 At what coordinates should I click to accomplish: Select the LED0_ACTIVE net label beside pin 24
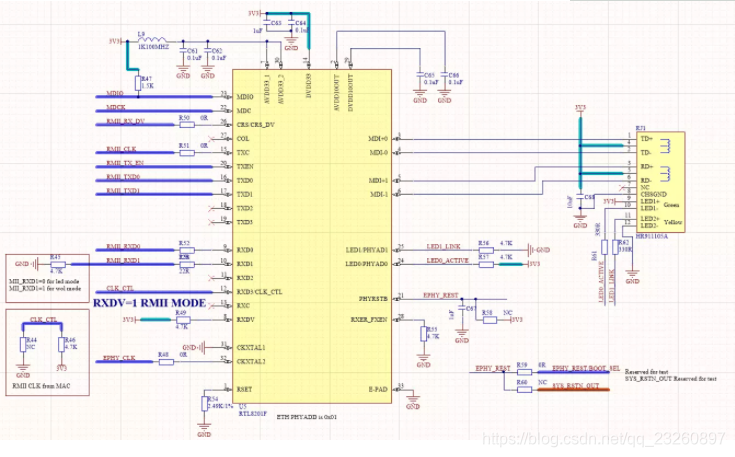[x=448, y=260]
